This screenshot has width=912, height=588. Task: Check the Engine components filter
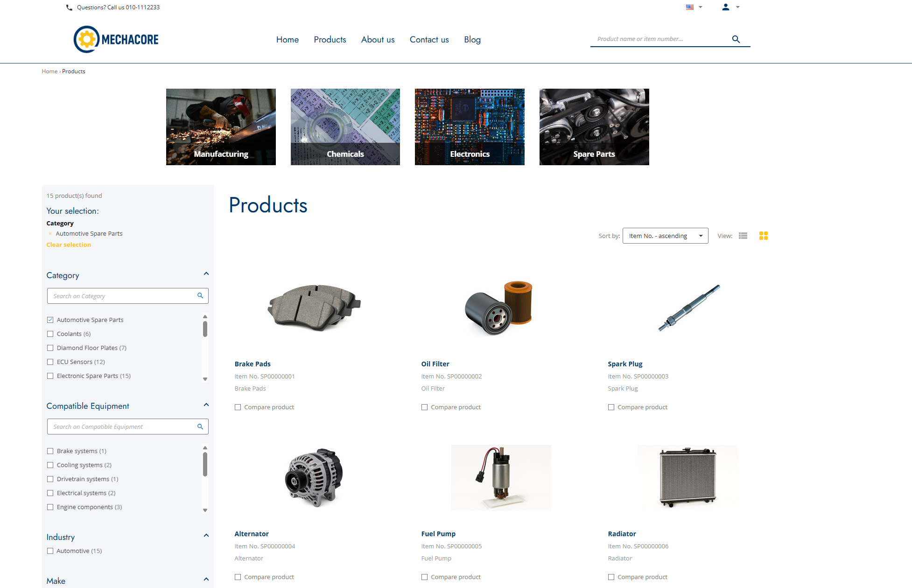coord(50,507)
